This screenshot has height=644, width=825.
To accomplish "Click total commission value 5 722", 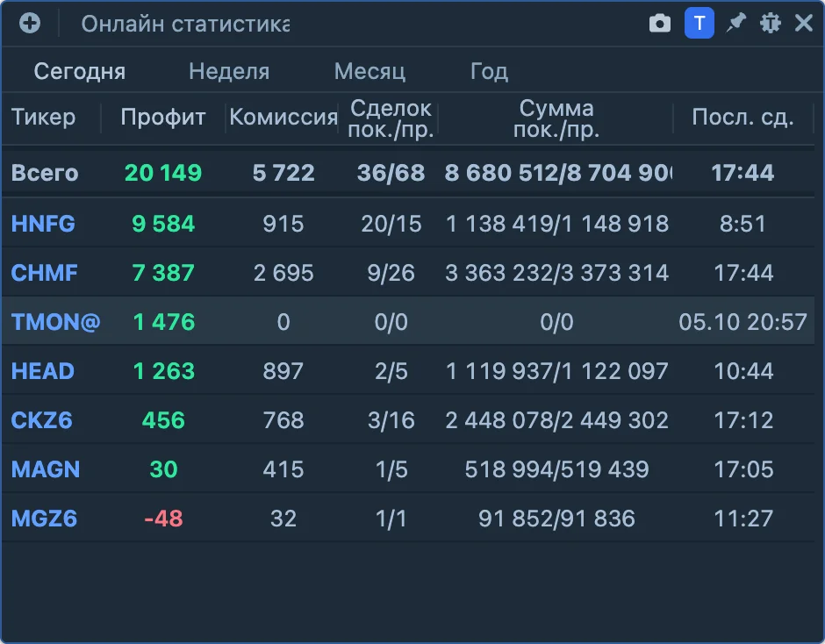I will [x=283, y=173].
